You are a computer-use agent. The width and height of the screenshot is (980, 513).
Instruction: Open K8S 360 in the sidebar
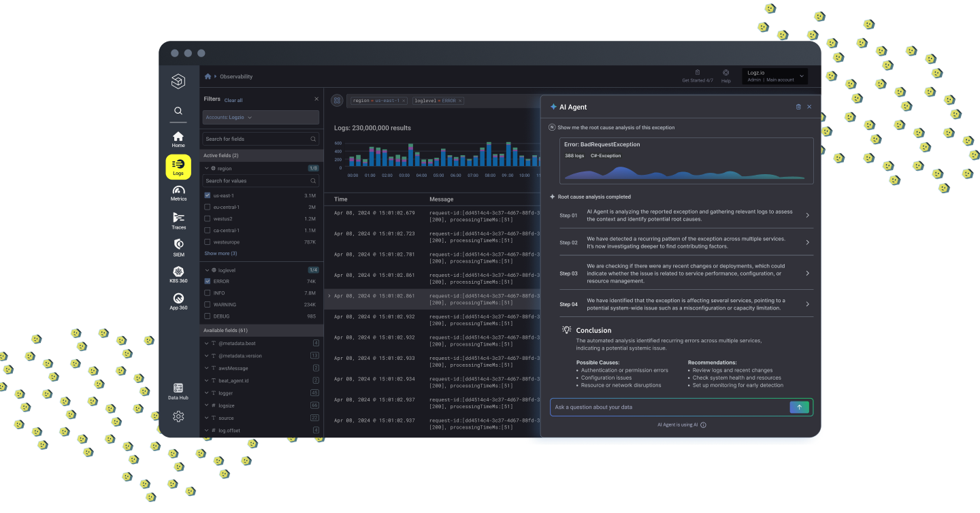click(x=178, y=275)
